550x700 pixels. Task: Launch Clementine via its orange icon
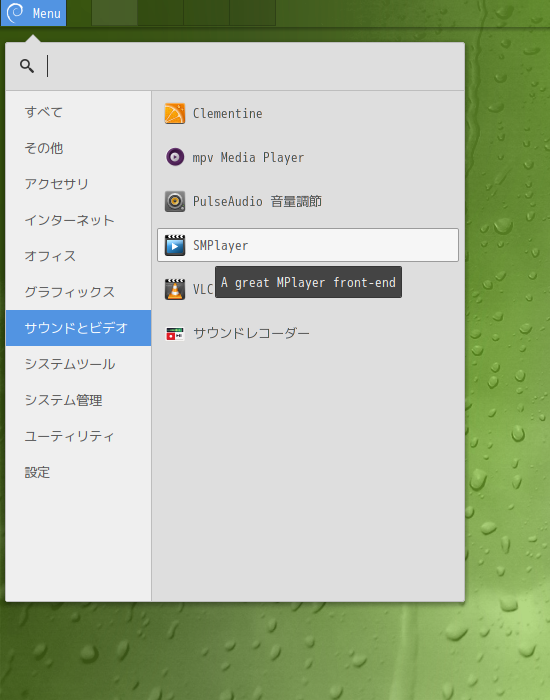click(175, 113)
